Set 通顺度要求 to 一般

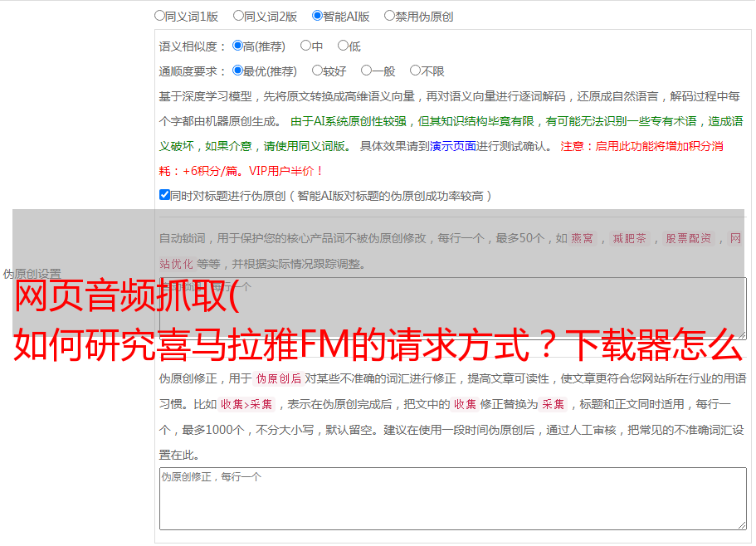coord(366,71)
